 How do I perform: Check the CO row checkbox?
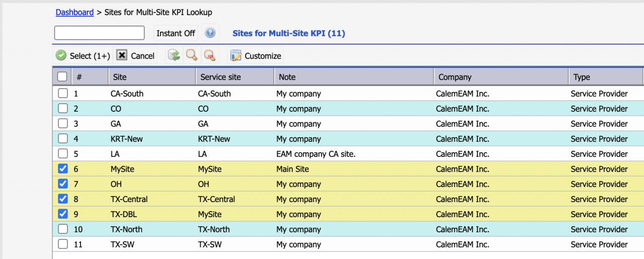tap(62, 108)
